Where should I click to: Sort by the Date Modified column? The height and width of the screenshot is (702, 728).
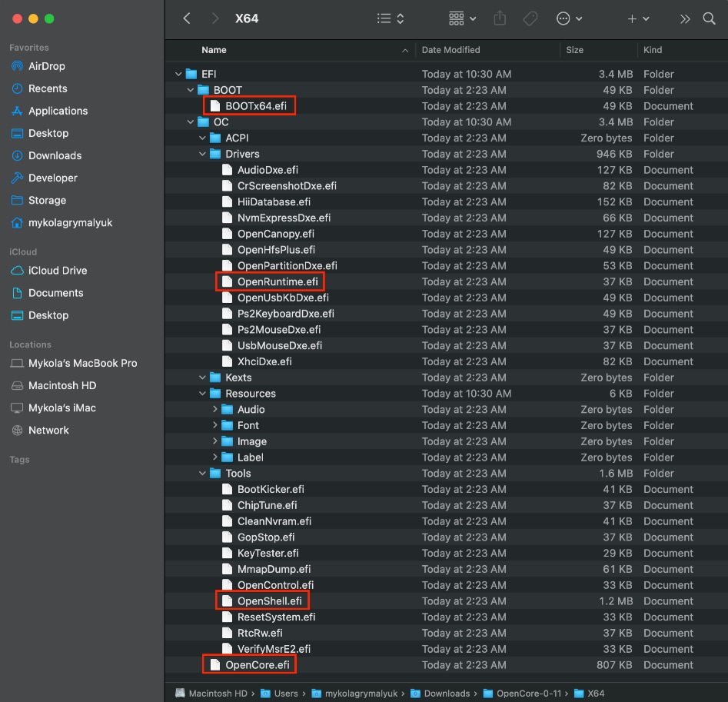[450, 50]
